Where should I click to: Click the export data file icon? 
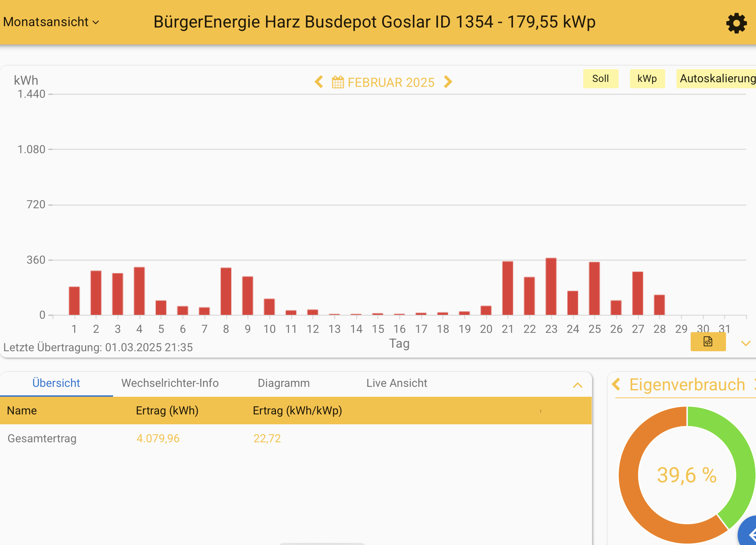[708, 342]
